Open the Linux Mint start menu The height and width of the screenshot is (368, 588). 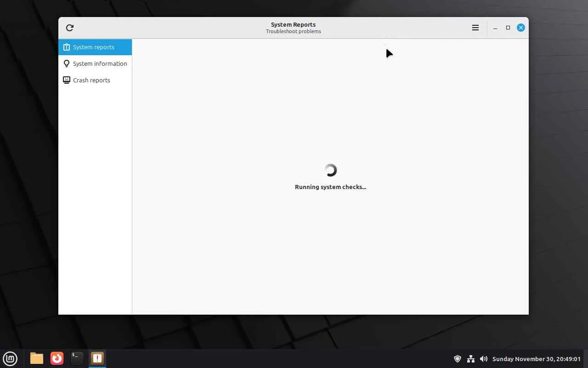(x=10, y=358)
